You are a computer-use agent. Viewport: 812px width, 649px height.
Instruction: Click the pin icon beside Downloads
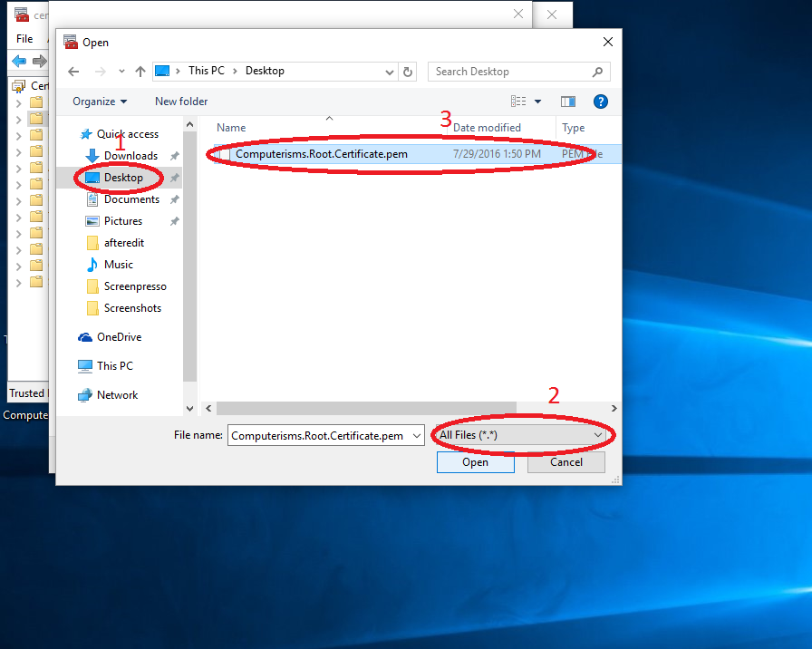tap(175, 156)
